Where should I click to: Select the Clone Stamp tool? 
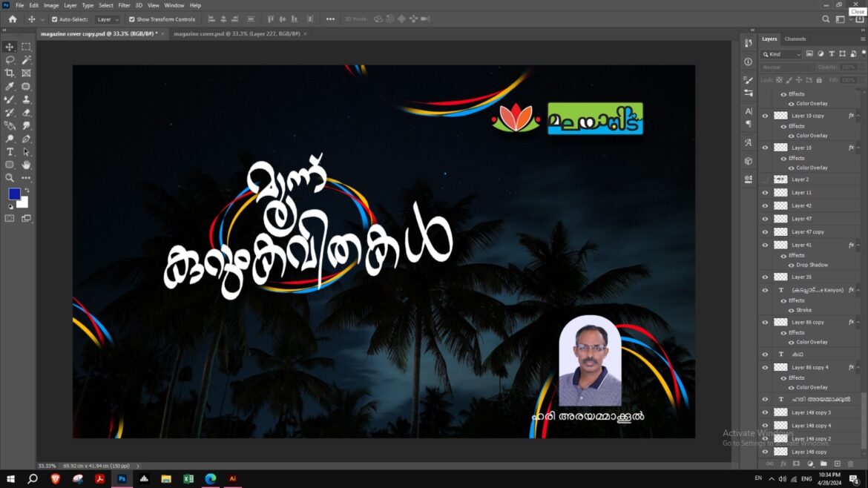pyautogui.click(x=26, y=99)
